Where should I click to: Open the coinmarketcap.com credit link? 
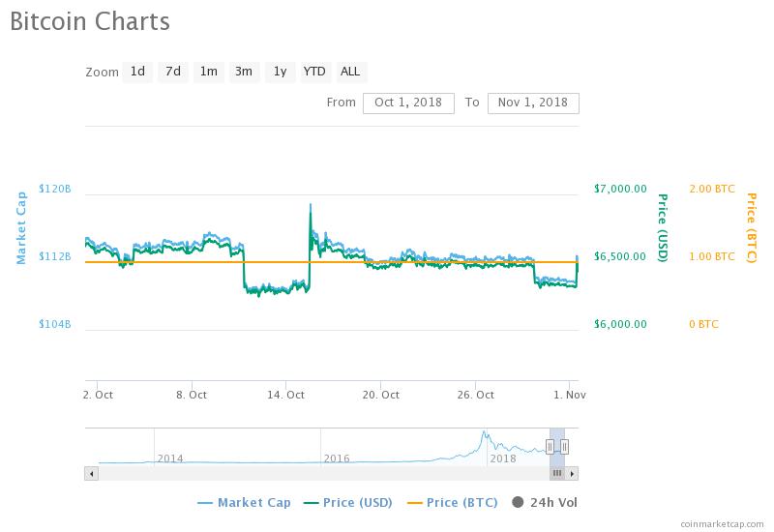(x=721, y=523)
